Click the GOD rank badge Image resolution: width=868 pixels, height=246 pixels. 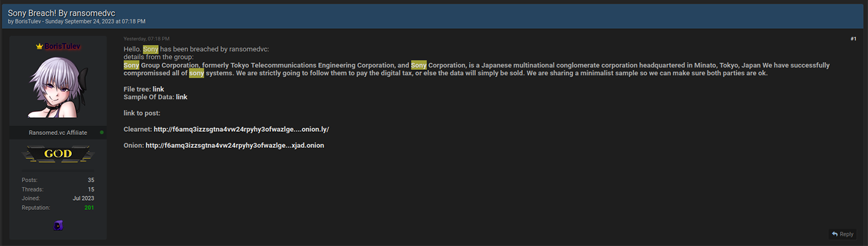coord(58,154)
